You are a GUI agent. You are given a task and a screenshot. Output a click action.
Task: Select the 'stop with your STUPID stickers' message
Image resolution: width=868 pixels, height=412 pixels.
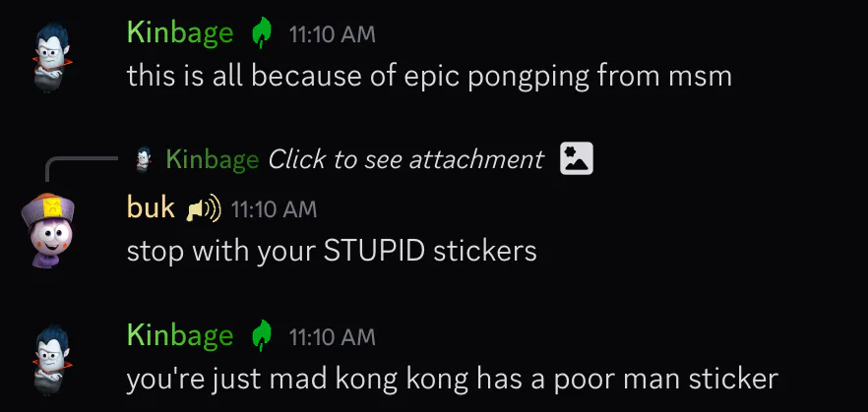click(x=332, y=251)
